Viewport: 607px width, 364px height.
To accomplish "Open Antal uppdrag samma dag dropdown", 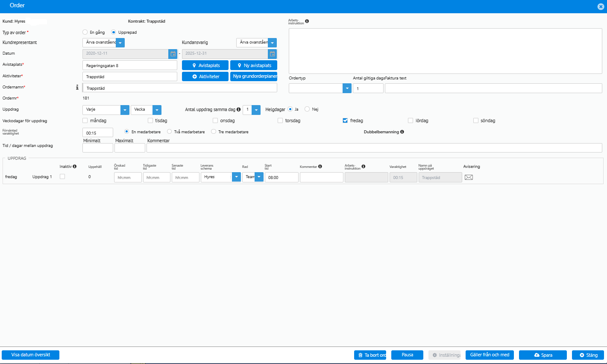I will [x=256, y=110].
